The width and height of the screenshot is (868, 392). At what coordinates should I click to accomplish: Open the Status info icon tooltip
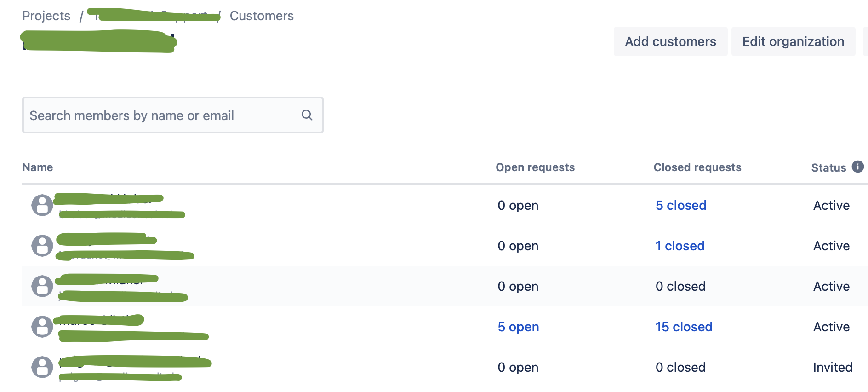tap(857, 167)
